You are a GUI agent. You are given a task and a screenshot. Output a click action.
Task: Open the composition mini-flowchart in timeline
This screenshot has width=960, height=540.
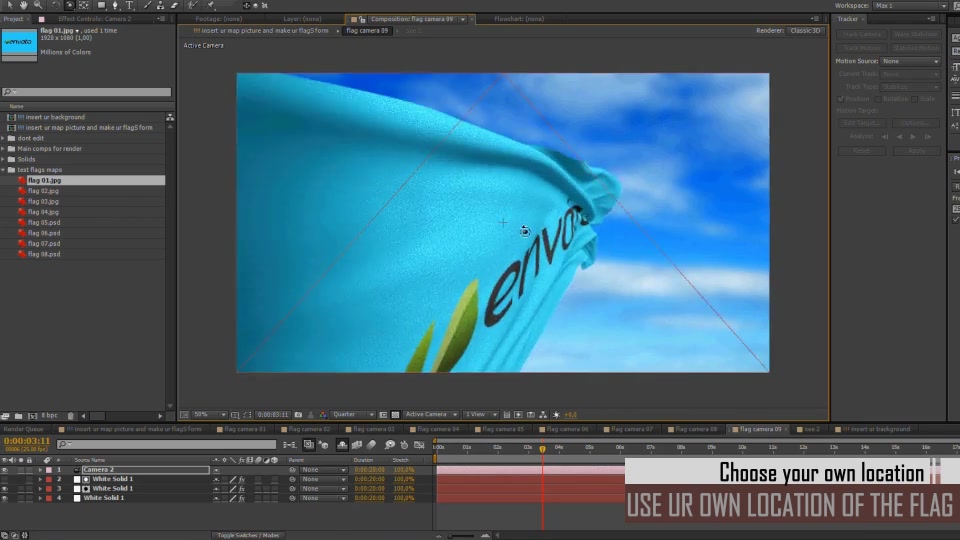point(290,444)
